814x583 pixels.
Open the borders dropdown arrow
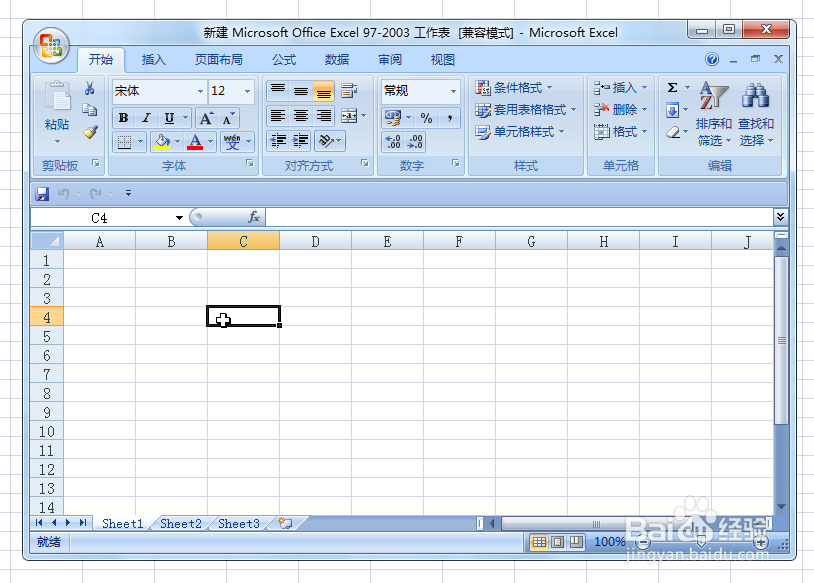pos(140,141)
